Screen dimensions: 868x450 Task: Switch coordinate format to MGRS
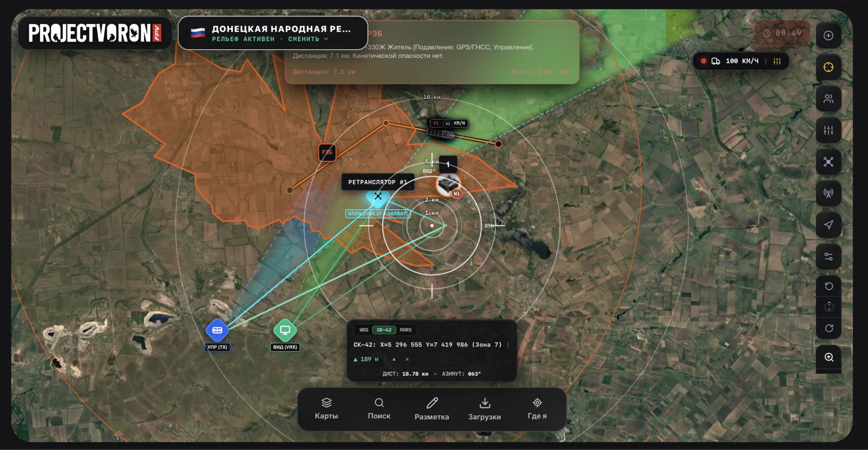click(x=406, y=330)
